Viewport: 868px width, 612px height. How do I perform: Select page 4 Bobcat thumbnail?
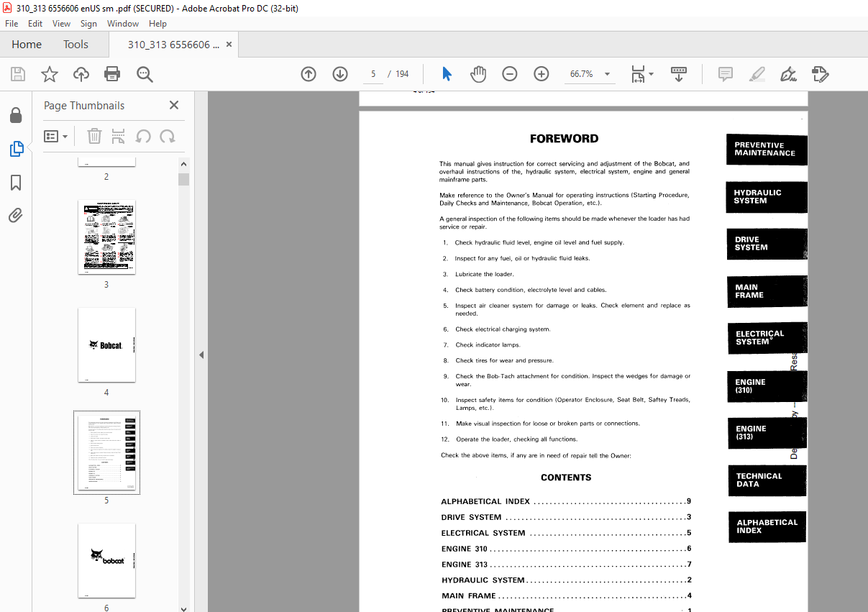pyautogui.click(x=106, y=345)
